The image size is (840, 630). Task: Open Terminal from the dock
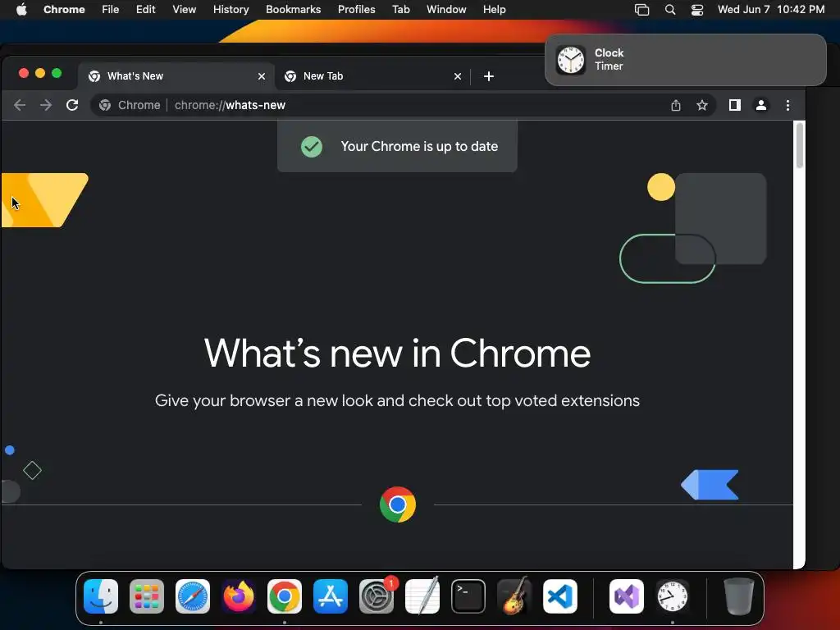[468, 596]
